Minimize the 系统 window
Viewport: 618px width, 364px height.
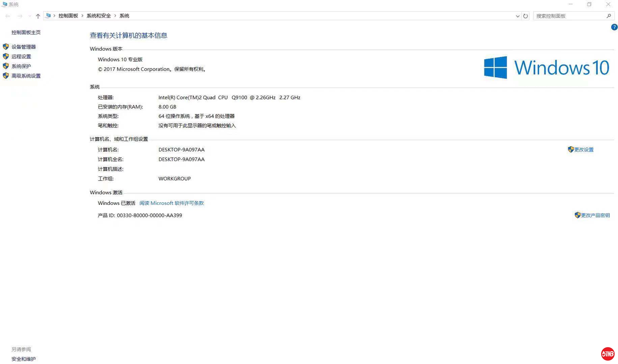coord(570,4)
